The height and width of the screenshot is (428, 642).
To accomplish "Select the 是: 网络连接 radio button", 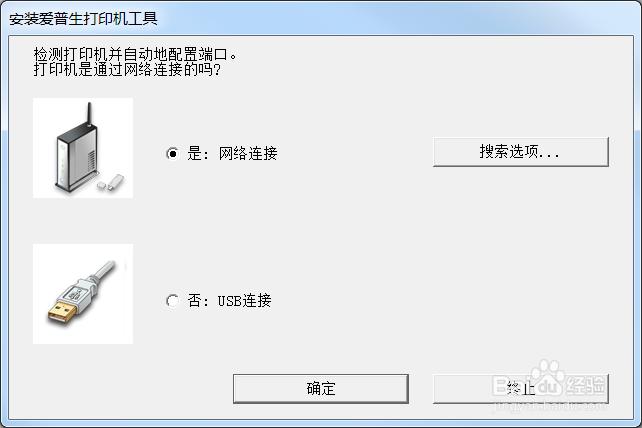I will [173, 154].
